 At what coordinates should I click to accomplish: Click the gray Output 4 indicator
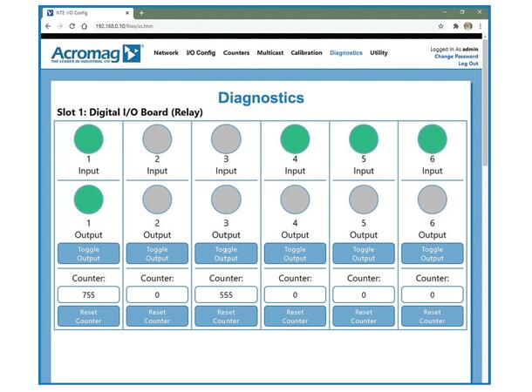pos(295,199)
